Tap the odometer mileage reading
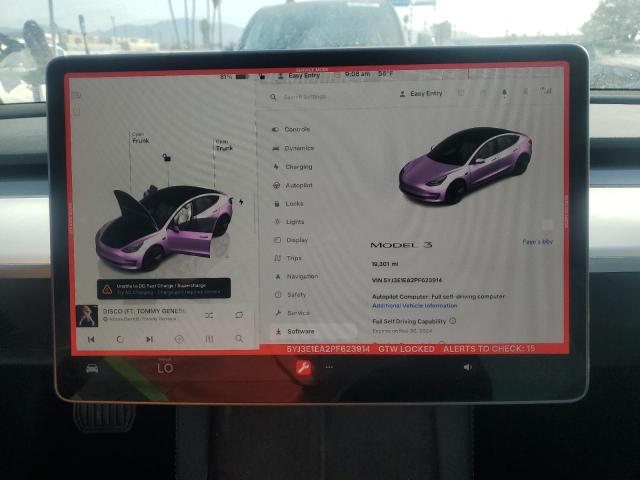Screen dimensions: 640x480 pyautogui.click(x=385, y=264)
